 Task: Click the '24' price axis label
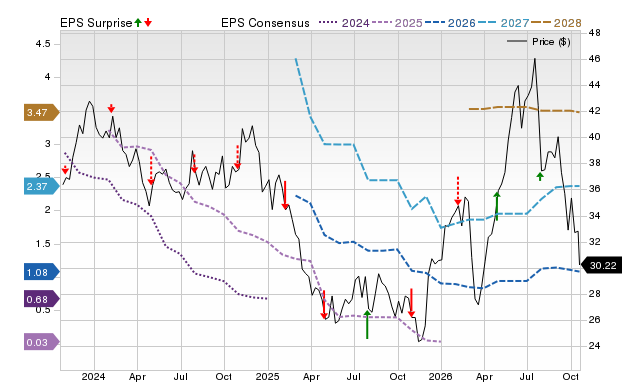pos(595,346)
